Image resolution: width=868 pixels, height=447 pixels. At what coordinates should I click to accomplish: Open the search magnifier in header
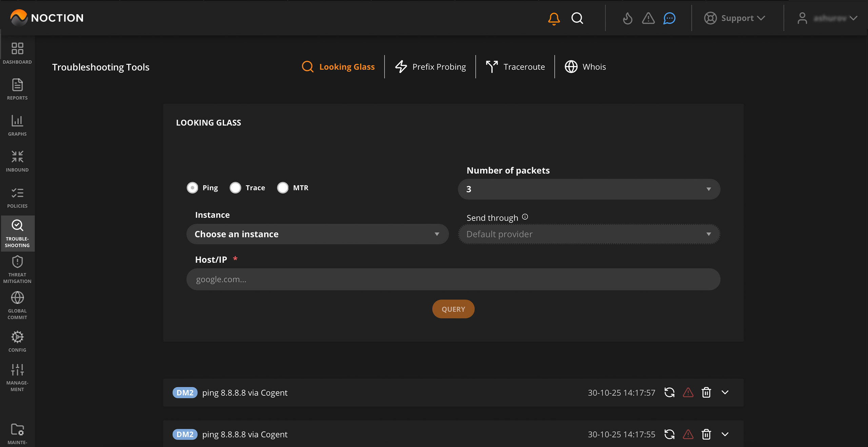pos(577,18)
